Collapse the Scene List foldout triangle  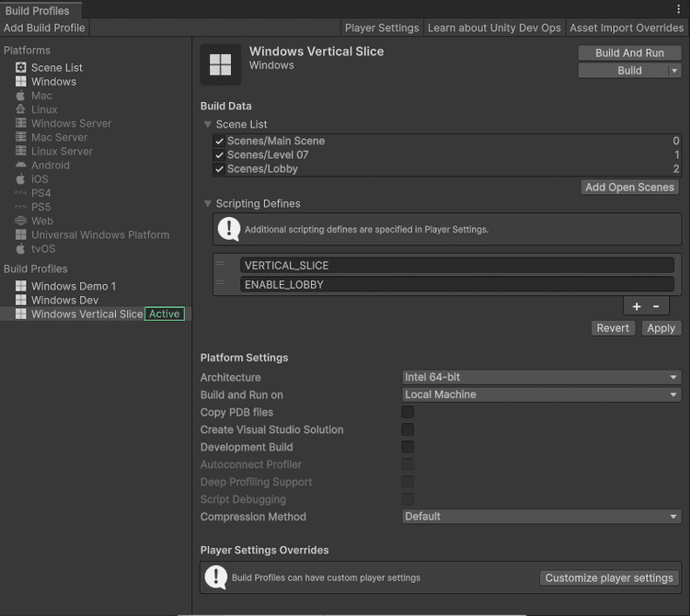click(x=208, y=124)
